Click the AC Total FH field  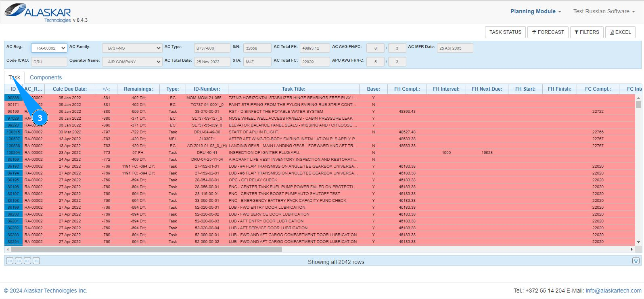315,48
